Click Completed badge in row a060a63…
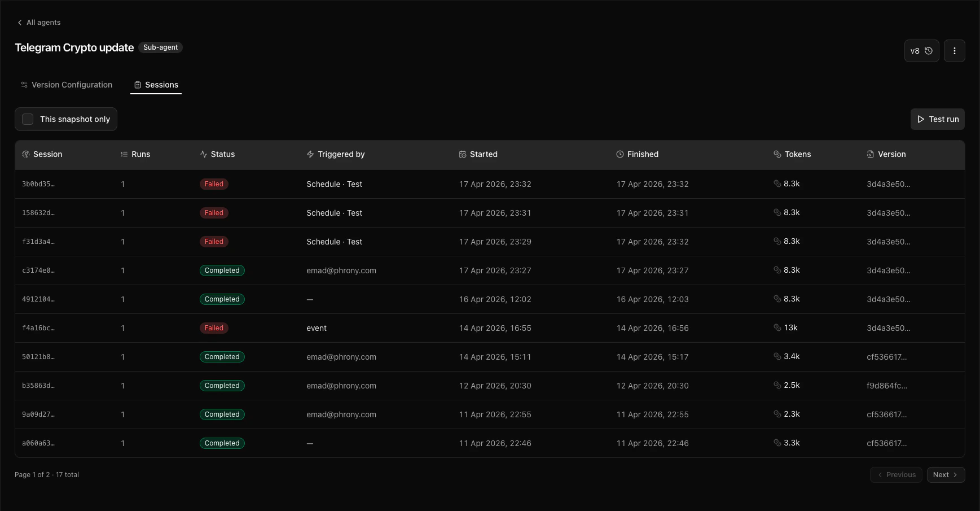This screenshot has height=511, width=980. pyautogui.click(x=222, y=443)
